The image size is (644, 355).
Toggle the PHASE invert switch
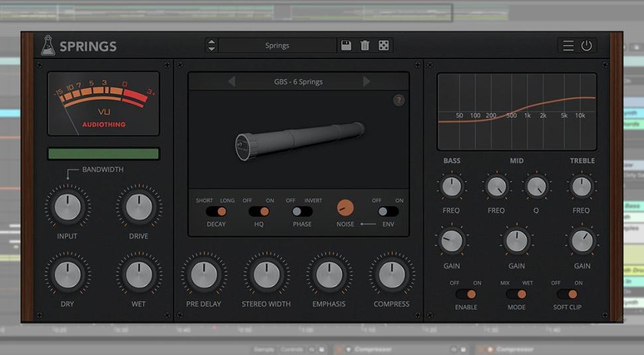(302, 212)
